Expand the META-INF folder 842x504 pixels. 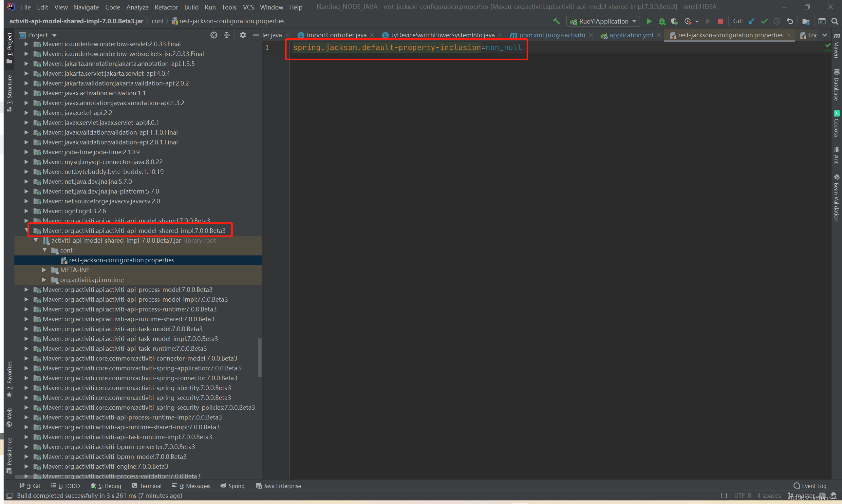44,270
